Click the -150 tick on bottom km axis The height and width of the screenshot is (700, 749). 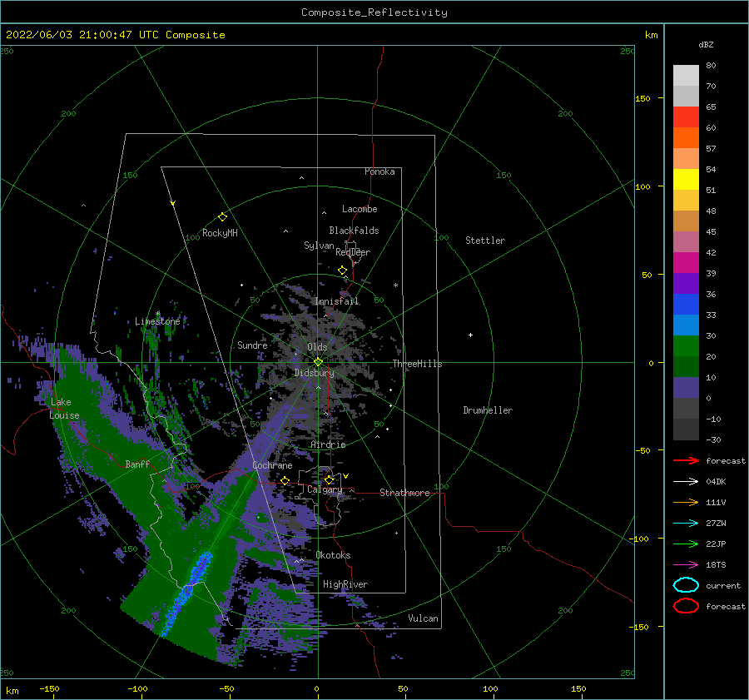(49, 688)
